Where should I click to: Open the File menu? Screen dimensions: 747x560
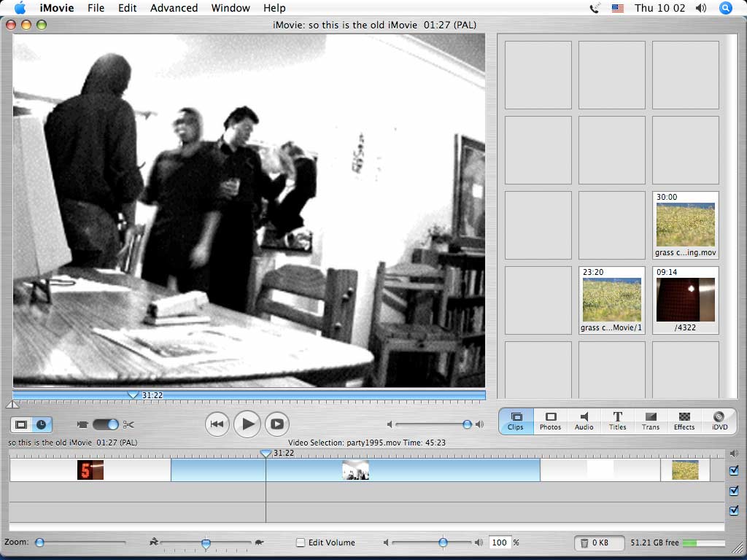[96, 8]
